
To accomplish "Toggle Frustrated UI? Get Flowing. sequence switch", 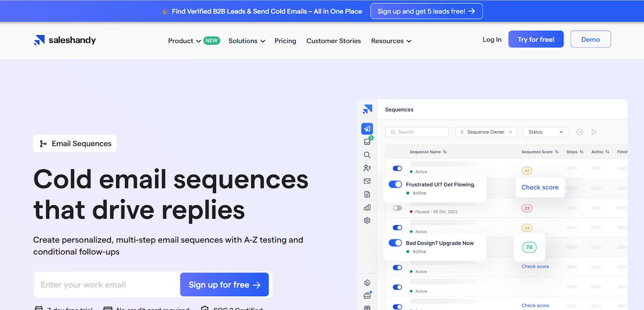I will coord(395,184).
